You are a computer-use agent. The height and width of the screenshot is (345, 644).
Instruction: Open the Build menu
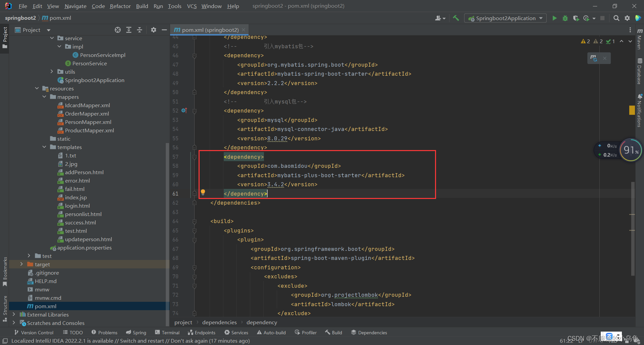tap(142, 6)
